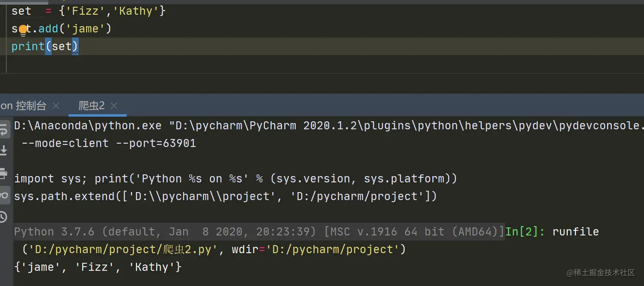644x286 pixels.
Task: Click the --mode=client --port=63901 line
Action: (109, 143)
